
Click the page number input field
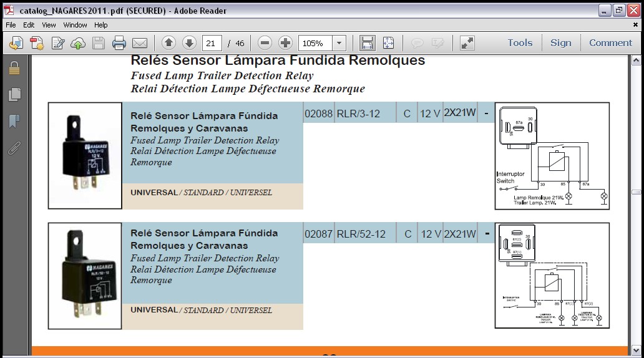pos(212,43)
